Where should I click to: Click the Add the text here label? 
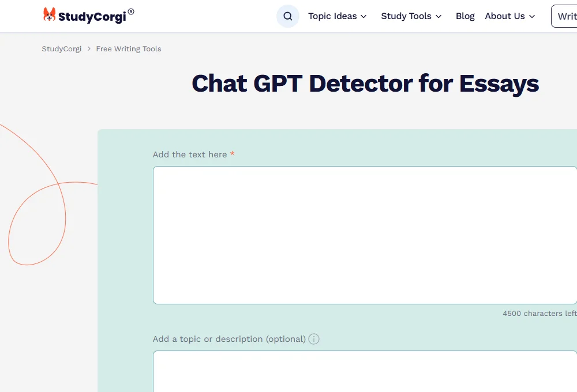click(x=190, y=154)
